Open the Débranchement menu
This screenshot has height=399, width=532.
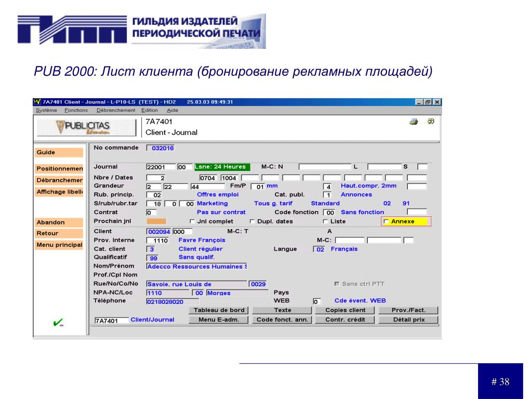[x=116, y=110]
